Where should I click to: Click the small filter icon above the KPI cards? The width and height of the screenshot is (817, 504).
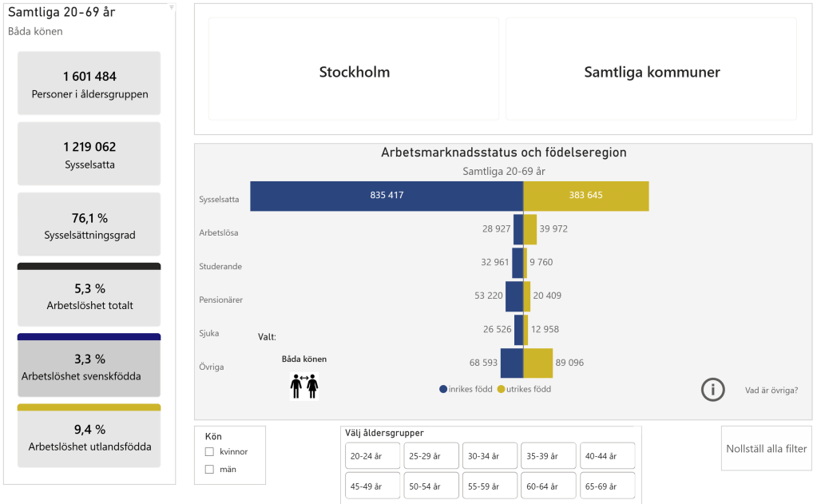(x=172, y=7)
